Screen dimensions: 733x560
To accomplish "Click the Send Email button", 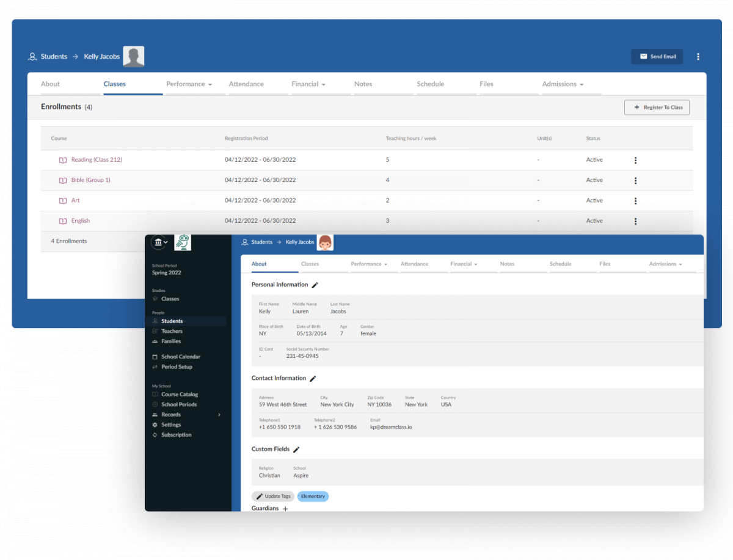I will [657, 57].
